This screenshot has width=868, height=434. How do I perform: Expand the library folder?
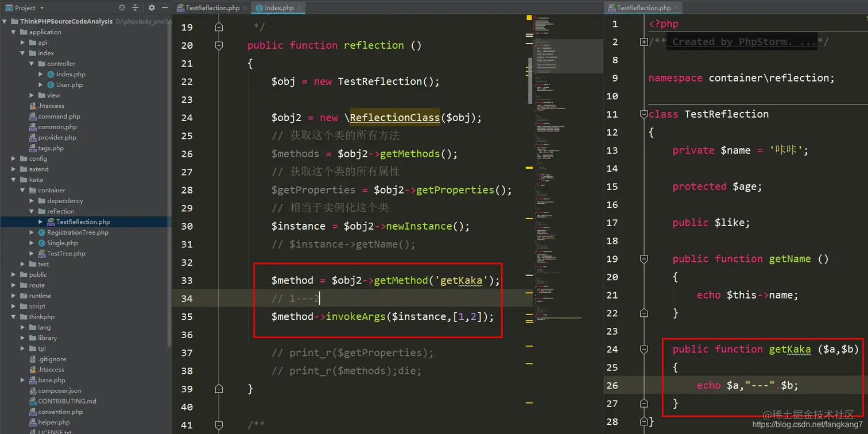coord(23,338)
